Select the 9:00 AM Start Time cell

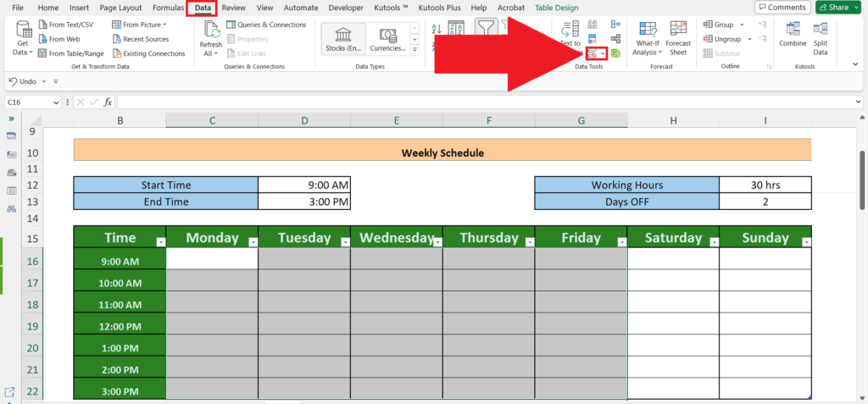(x=304, y=185)
